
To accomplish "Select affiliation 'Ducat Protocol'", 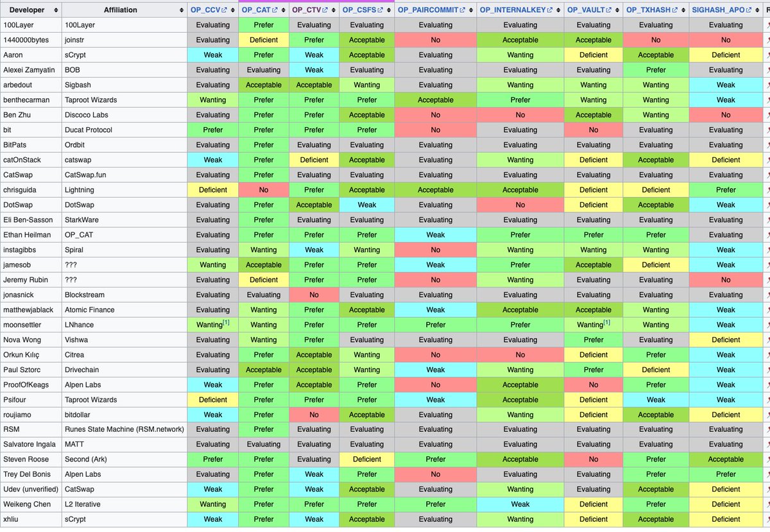I will [89, 130].
